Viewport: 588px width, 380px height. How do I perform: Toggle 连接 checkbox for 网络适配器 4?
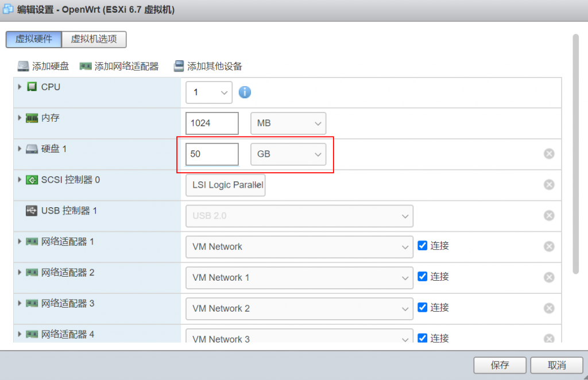click(x=424, y=338)
